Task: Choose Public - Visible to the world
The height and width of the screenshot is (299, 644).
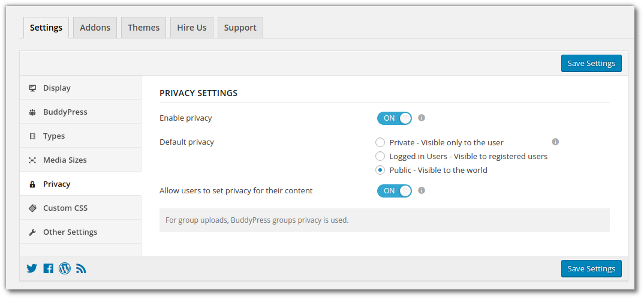Action: [380, 170]
